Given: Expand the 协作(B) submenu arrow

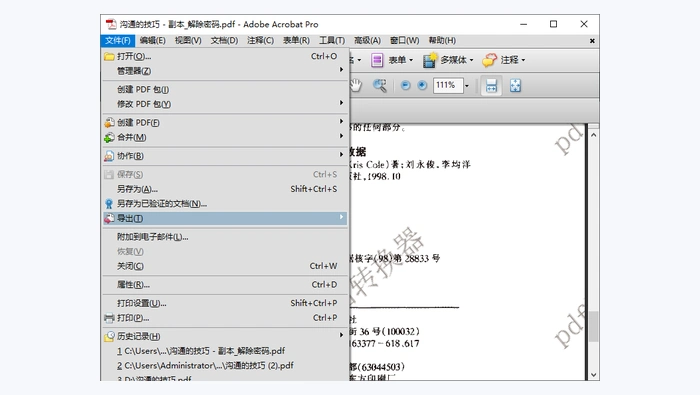Looking at the screenshot, I should click(x=341, y=154).
